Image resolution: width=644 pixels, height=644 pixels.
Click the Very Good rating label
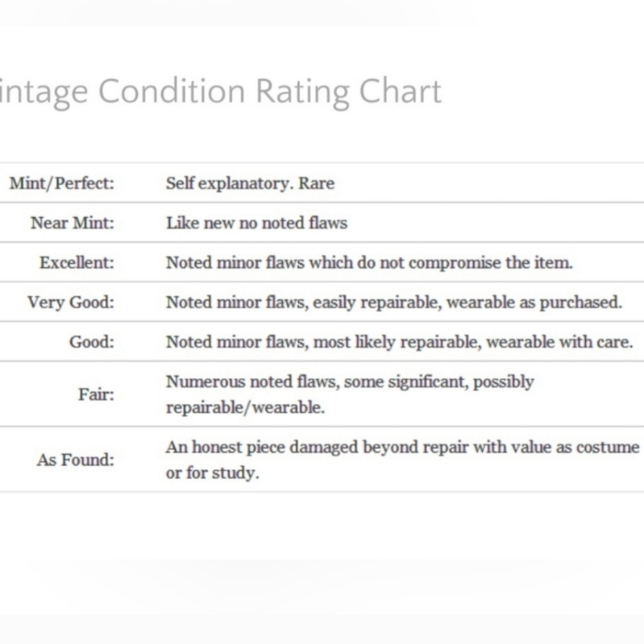coord(71,302)
